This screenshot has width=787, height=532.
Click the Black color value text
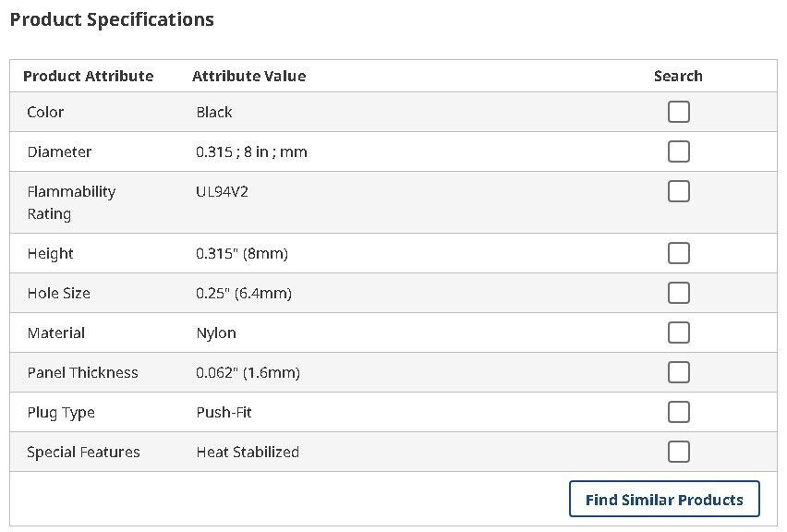pos(214,112)
